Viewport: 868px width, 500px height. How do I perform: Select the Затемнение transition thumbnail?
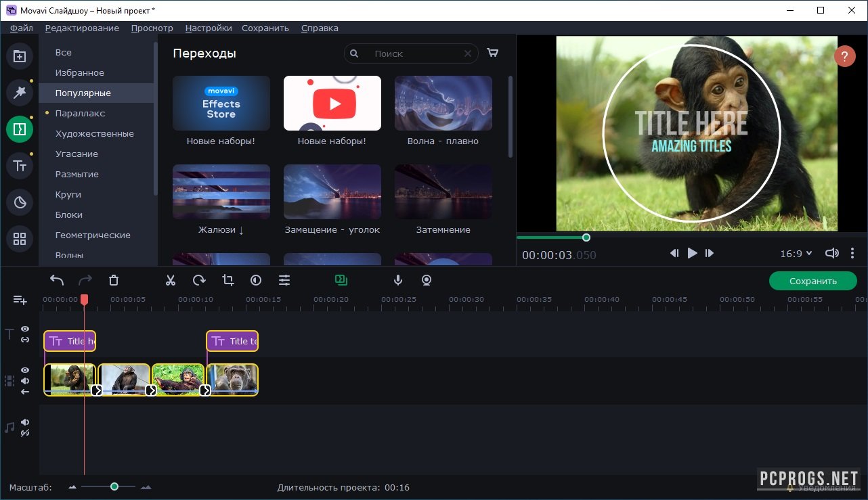pos(443,191)
